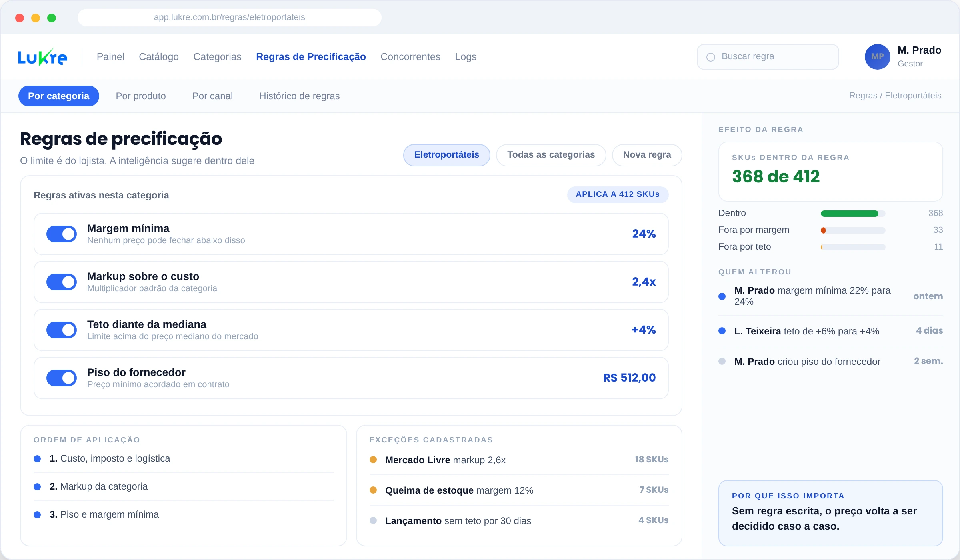This screenshot has width=960, height=560.
Task: Click the Todas as categorias button
Action: [551, 155]
